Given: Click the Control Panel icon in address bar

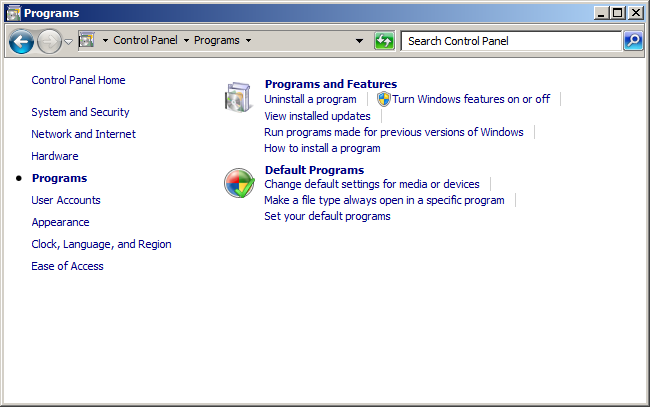Looking at the screenshot, I should [x=86, y=40].
